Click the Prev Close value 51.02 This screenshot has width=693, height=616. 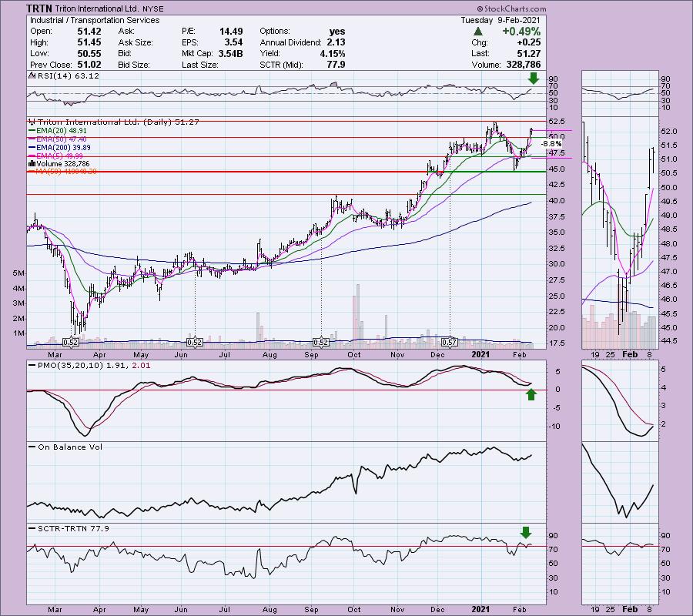[x=89, y=65]
